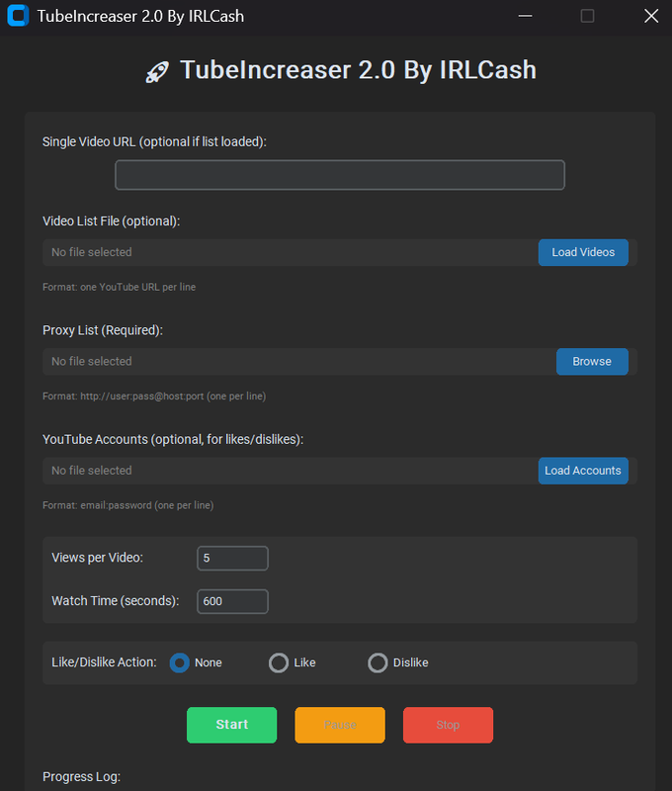
Task: Select the None radio option
Action: click(x=180, y=662)
